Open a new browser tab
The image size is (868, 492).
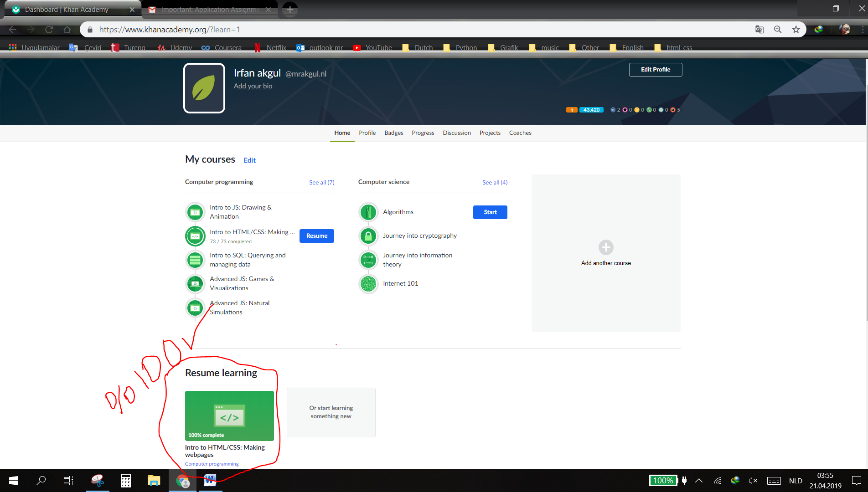[290, 9]
